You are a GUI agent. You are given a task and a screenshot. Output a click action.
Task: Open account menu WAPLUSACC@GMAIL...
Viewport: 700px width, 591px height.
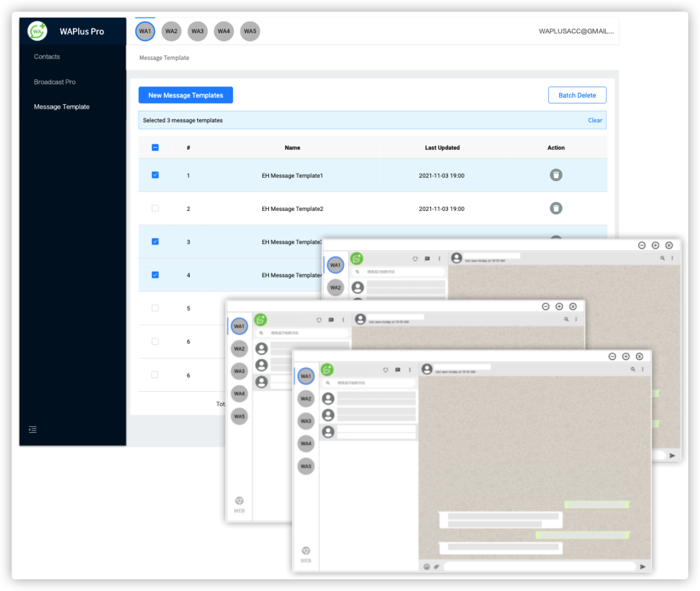[576, 31]
